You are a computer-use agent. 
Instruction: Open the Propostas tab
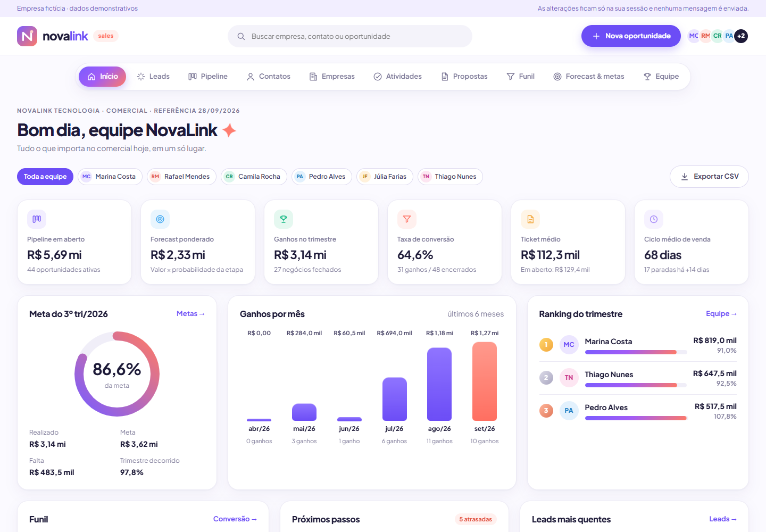(x=464, y=77)
